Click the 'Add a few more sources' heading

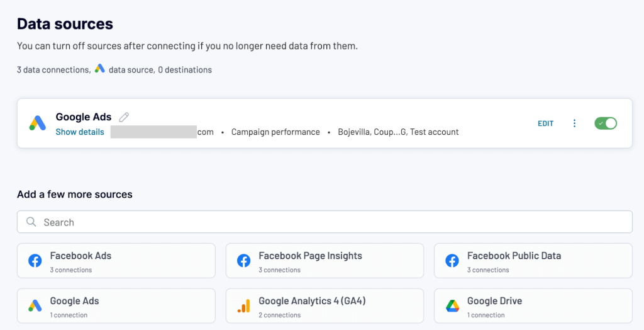click(x=75, y=194)
